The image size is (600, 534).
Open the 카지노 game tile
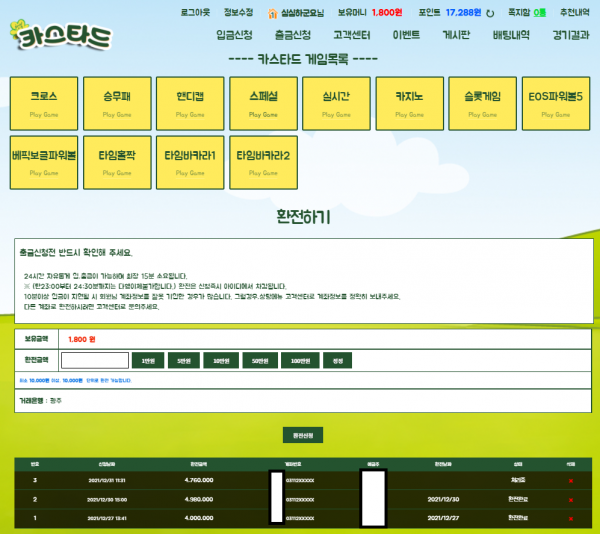tap(409, 103)
